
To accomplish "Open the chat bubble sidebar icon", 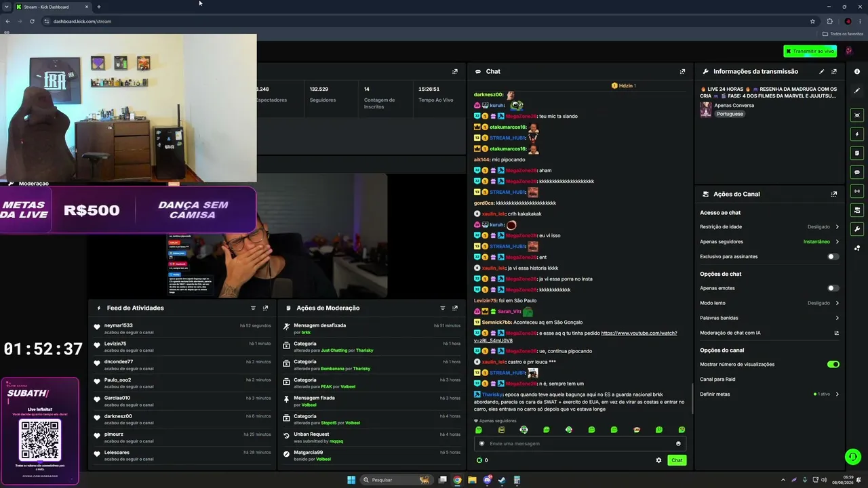I will tap(857, 172).
